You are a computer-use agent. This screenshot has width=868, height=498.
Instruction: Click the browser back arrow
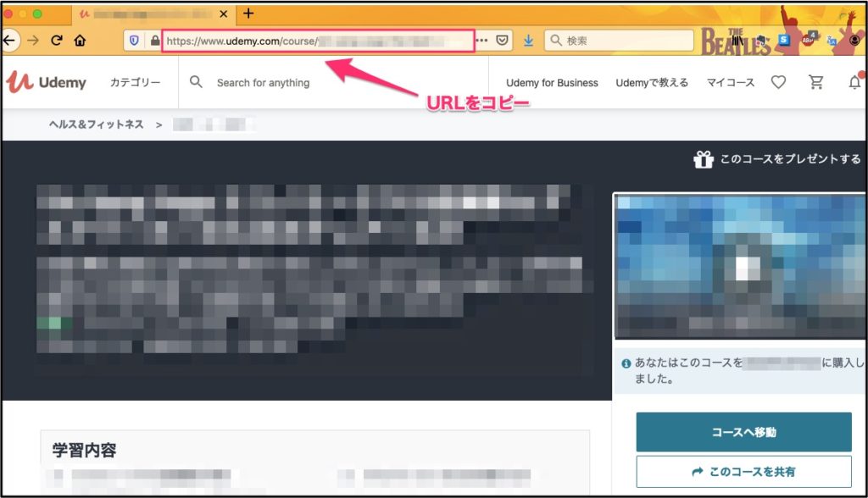[8, 40]
